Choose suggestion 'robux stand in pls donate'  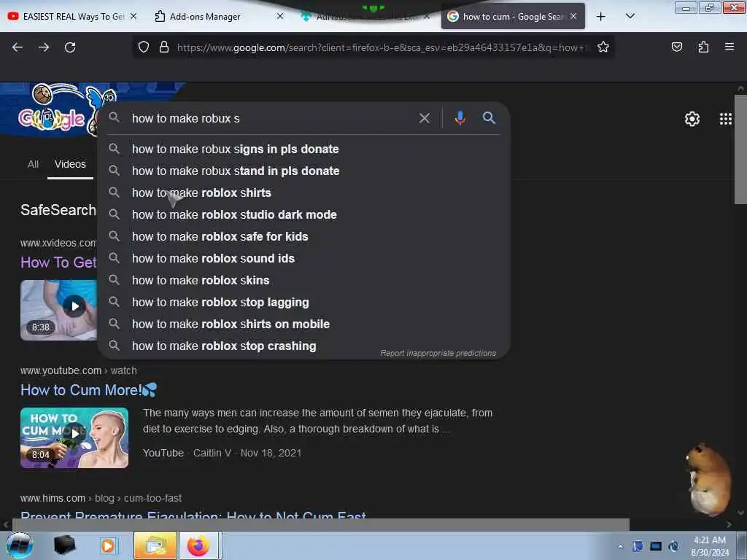coord(304,171)
